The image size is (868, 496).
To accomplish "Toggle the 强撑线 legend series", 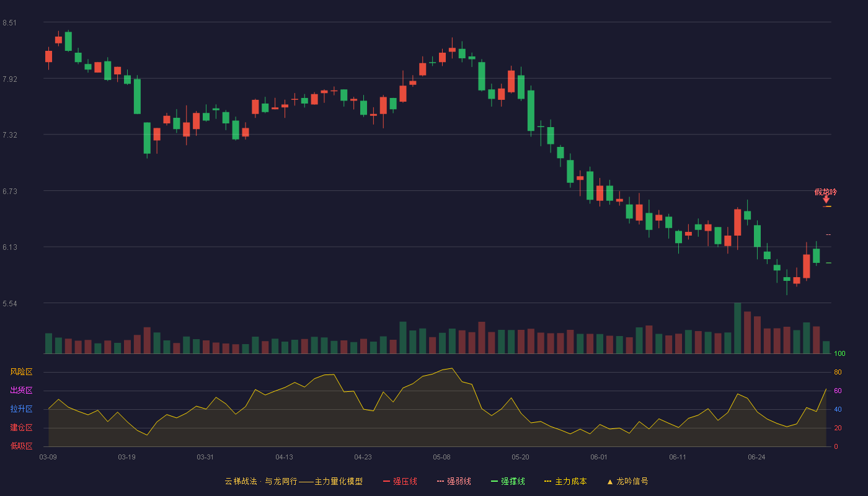I will click(x=508, y=481).
